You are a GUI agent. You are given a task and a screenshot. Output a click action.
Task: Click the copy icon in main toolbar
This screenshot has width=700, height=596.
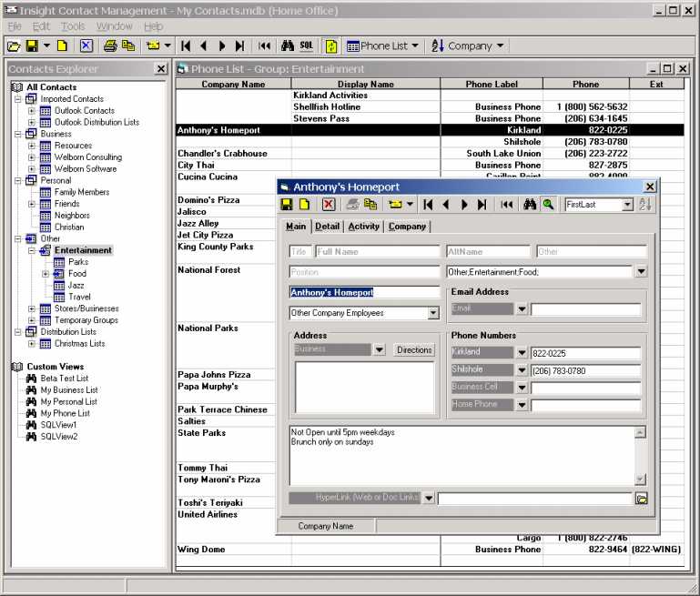pyautogui.click(x=128, y=45)
